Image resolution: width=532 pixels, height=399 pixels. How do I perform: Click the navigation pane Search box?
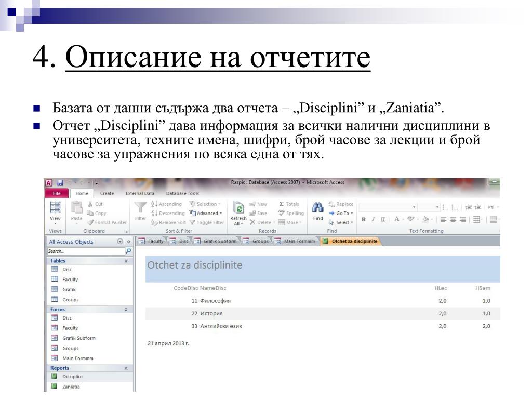point(85,250)
